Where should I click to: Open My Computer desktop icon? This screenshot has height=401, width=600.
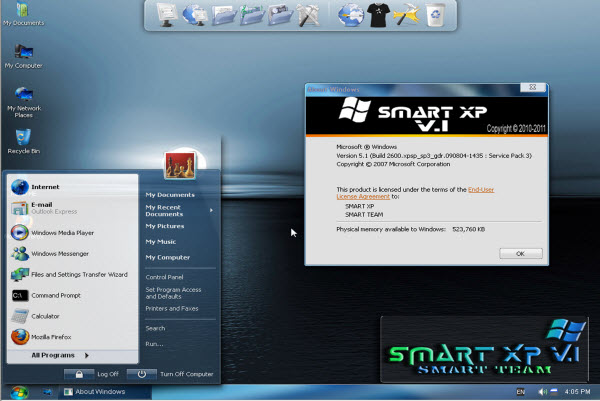pyautogui.click(x=23, y=56)
